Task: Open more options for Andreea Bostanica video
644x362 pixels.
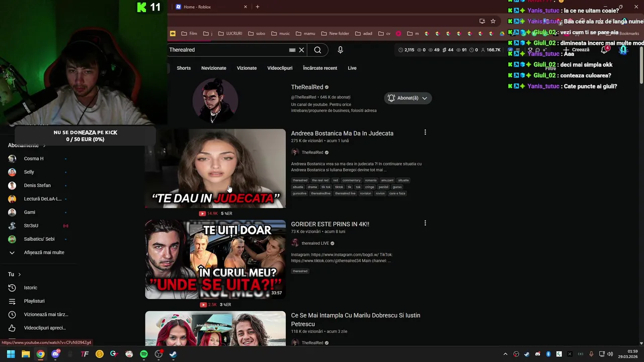Action: [x=425, y=132]
